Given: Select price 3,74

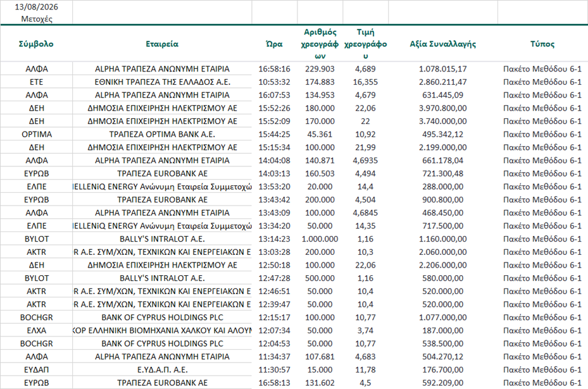Looking at the screenshot, I should pos(366,331).
